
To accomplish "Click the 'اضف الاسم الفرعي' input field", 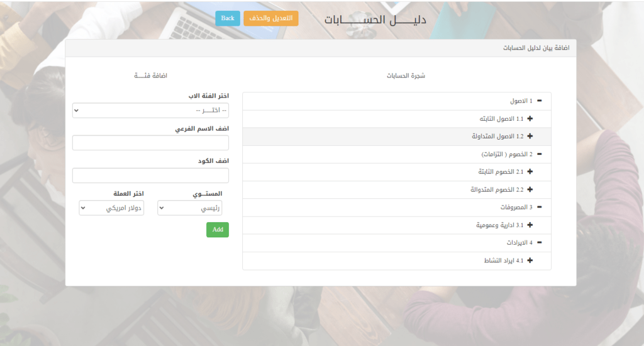I will coord(150,143).
